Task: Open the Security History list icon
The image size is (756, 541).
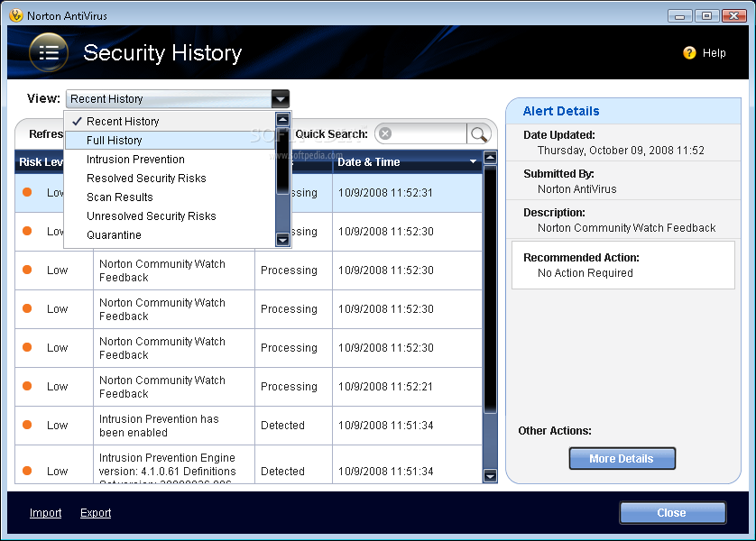Action: point(48,52)
